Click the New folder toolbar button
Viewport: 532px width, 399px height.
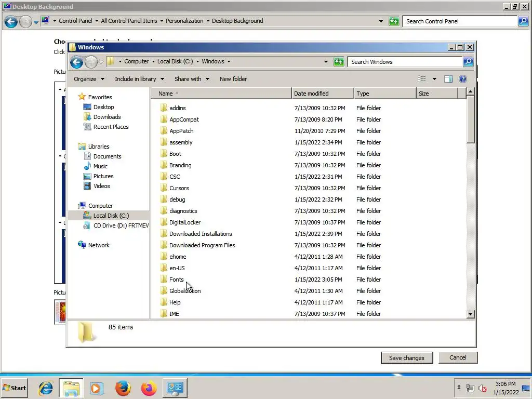[233, 79]
